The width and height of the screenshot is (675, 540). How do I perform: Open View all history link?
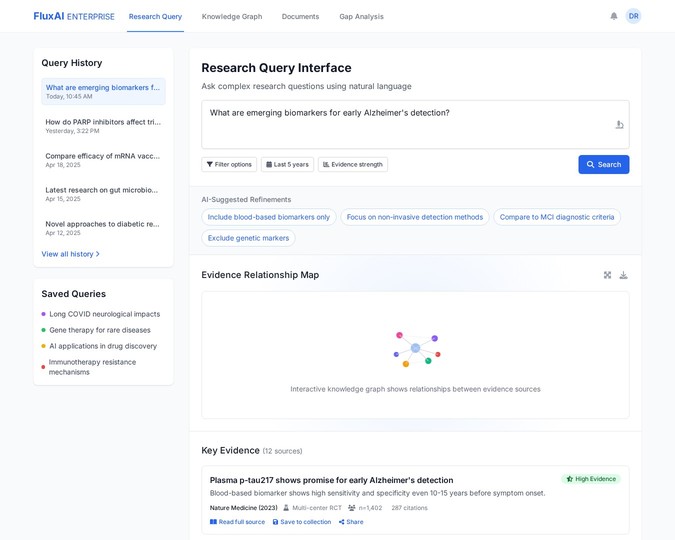coord(71,254)
